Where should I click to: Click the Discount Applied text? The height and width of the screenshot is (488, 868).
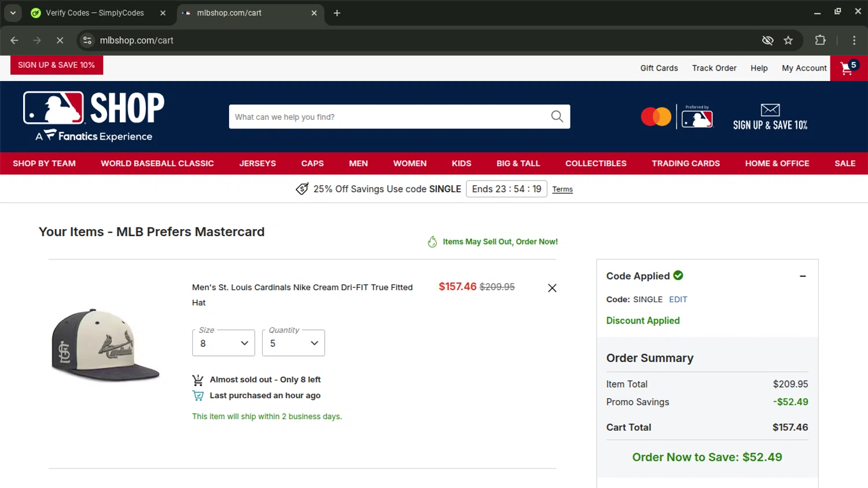[x=643, y=321]
